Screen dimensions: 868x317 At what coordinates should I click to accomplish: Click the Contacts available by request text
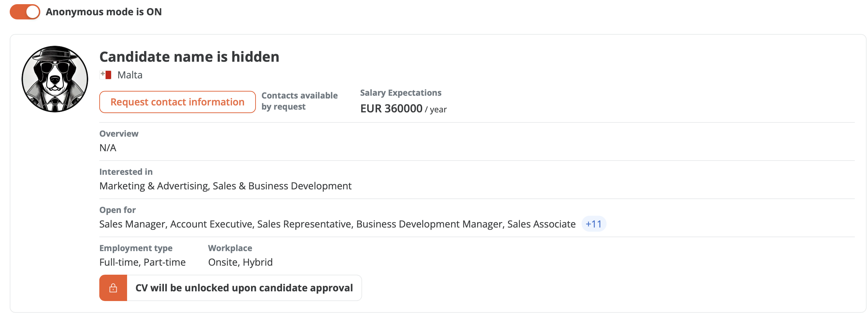(x=299, y=101)
